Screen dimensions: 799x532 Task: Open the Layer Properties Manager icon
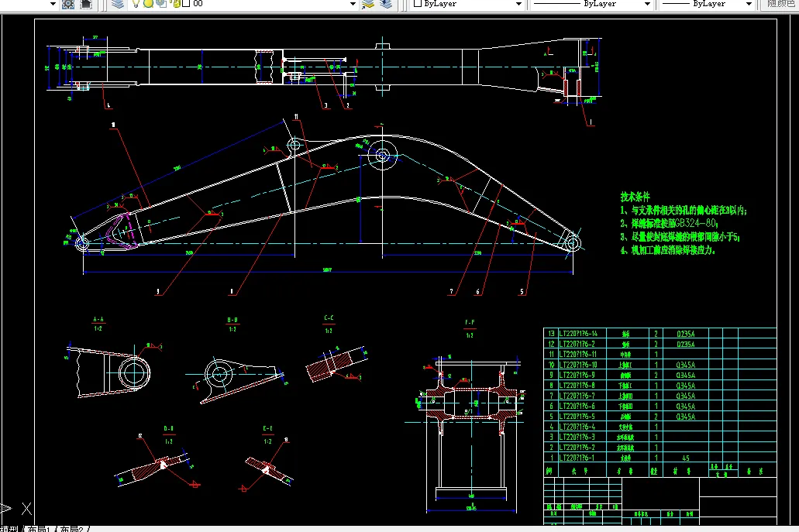118,4
